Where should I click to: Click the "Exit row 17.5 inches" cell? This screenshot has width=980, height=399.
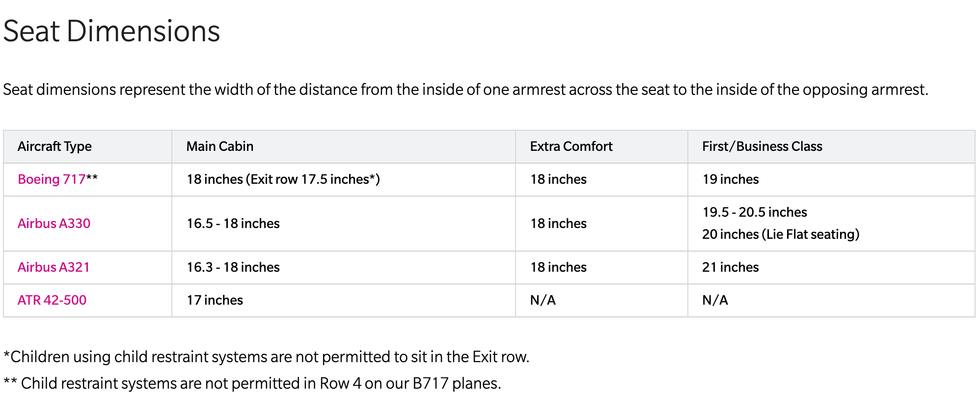coord(283,179)
